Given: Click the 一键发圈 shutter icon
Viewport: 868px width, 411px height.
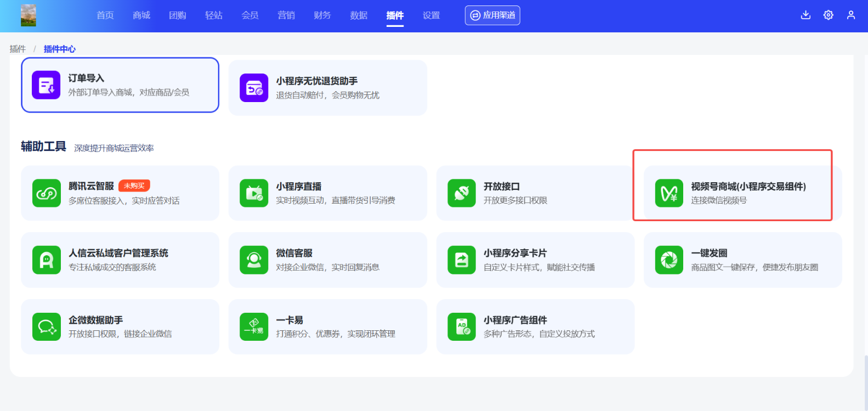Looking at the screenshot, I should coord(669,260).
